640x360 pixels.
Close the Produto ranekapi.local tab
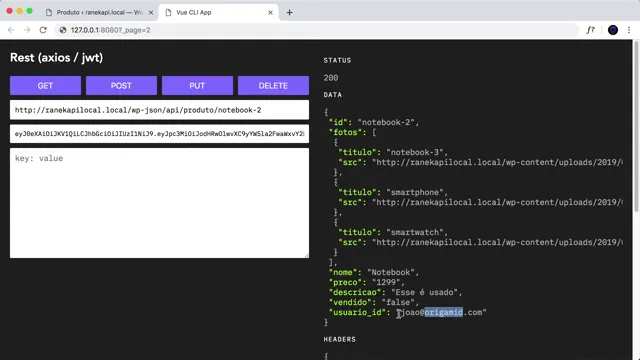151,13
